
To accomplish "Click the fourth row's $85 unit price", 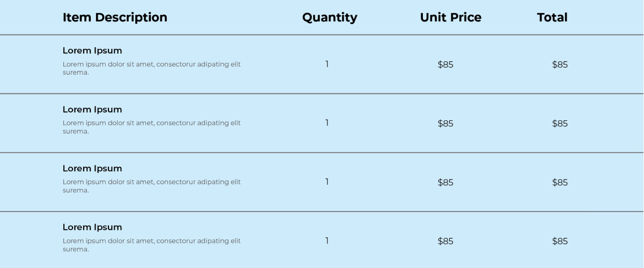I will (x=445, y=241).
